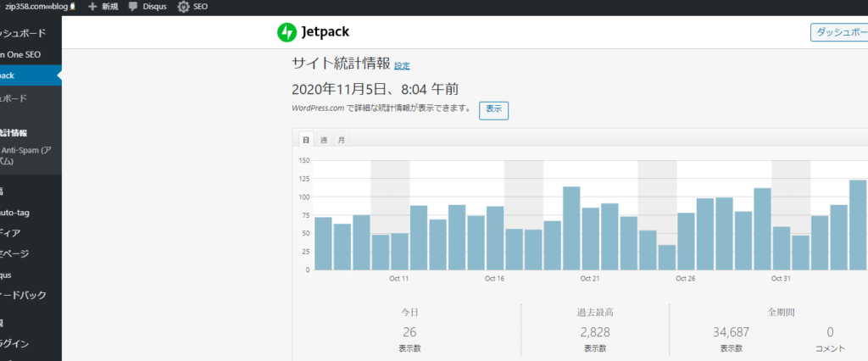Click the コメント count value 0

click(830, 332)
